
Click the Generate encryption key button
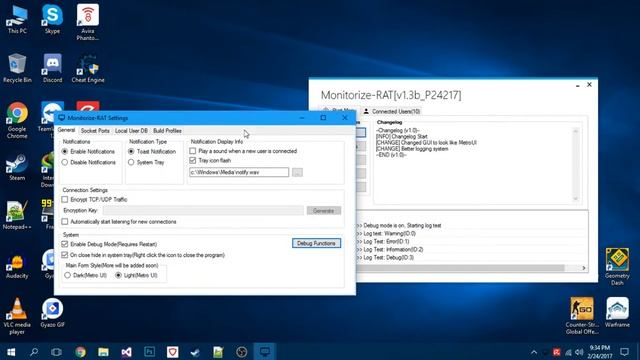coord(324,211)
